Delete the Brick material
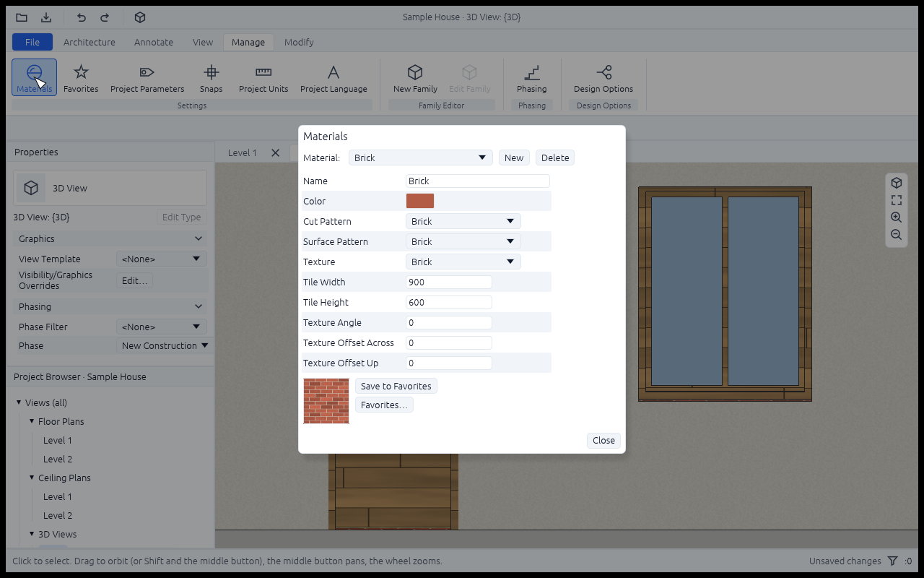924x578 pixels. tap(555, 158)
